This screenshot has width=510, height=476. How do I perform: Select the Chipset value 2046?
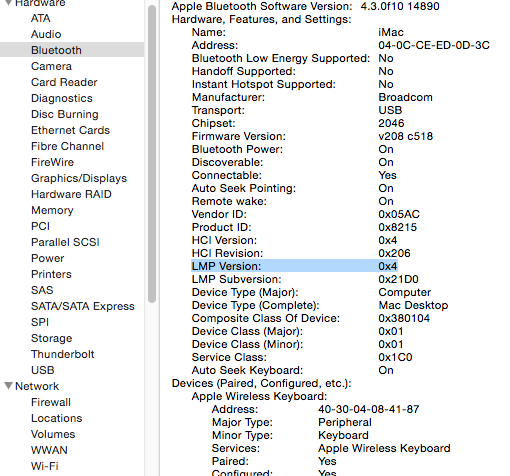coord(391,123)
